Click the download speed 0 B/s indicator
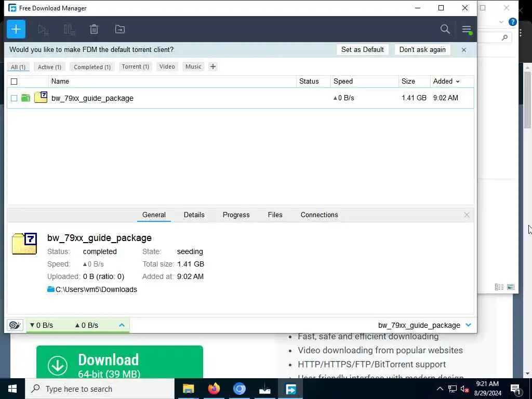Viewport: 532px width, 399px height. pos(42,325)
